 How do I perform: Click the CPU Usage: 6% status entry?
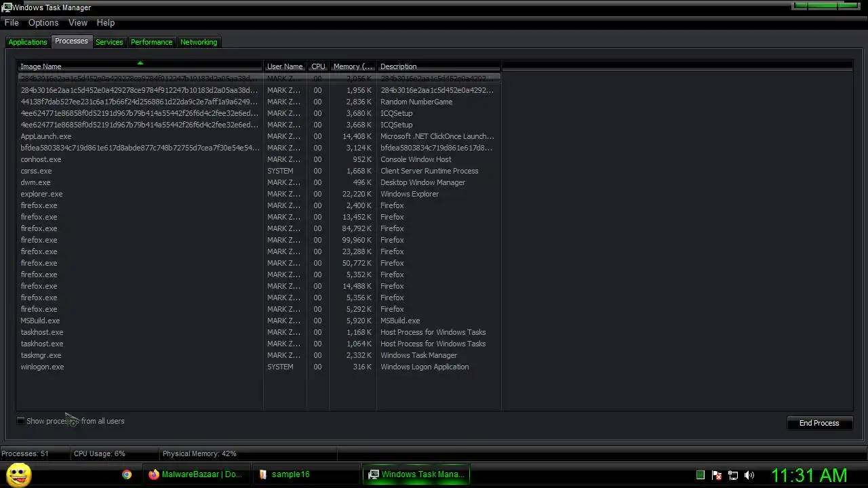click(100, 453)
